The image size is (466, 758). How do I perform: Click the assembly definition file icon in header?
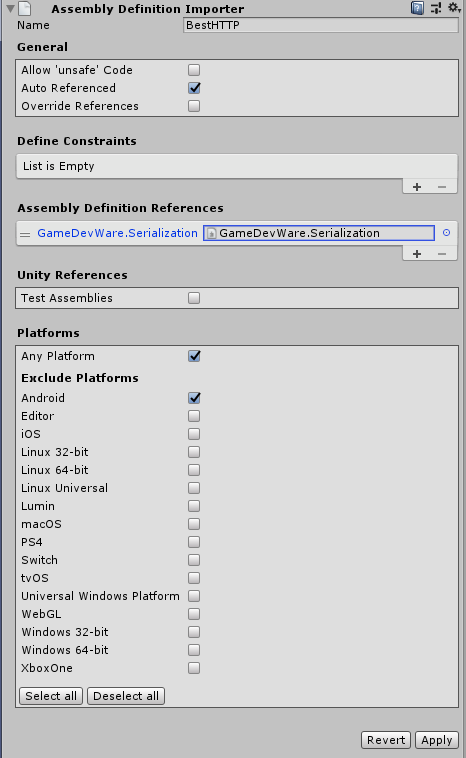click(x=25, y=8)
